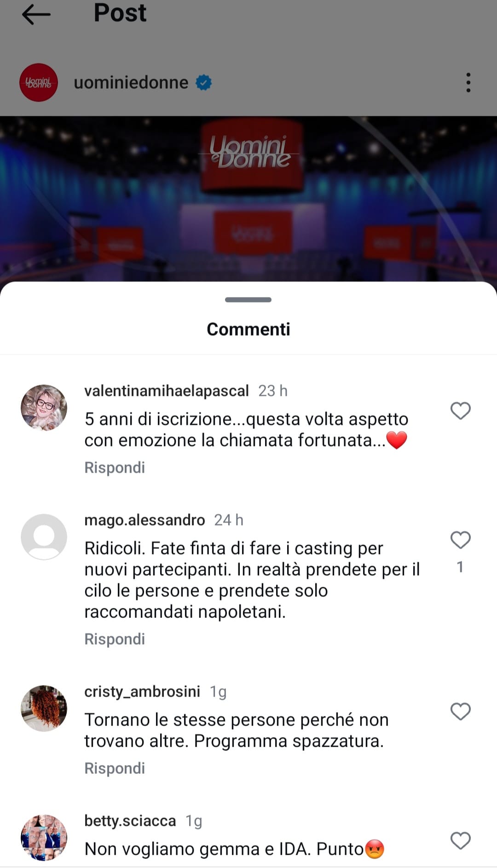
Task: Tap the blue verified badge
Action: point(204,83)
